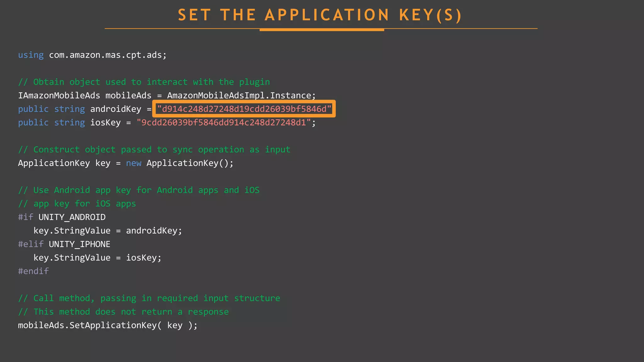Click the line "key.StringValue = iosKey;"
Image resolution: width=644 pixels, height=362 pixels.
pyautogui.click(x=97, y=258)
